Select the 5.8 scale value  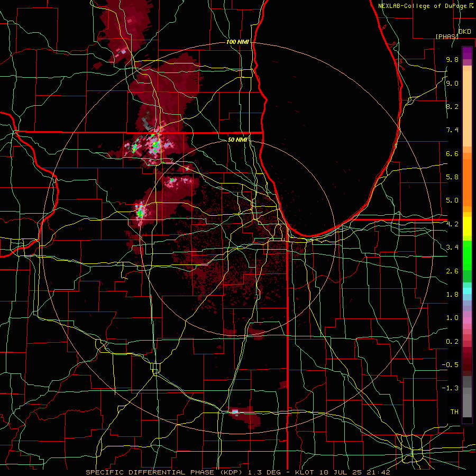point(452,177)
